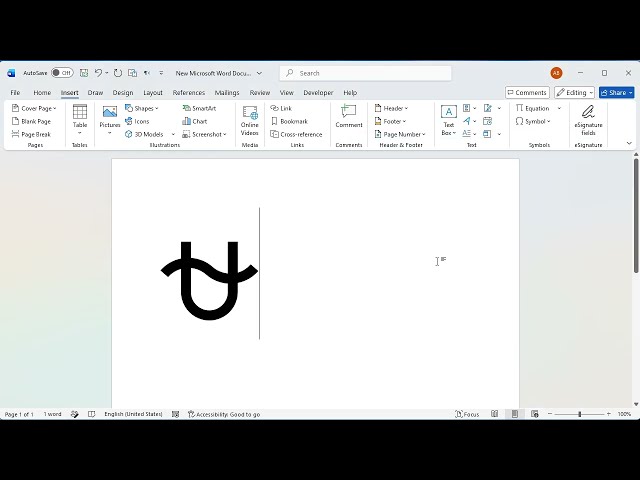Collapse the ribbon with the chevron
This screenshot has height=480, width=640.
629,143
